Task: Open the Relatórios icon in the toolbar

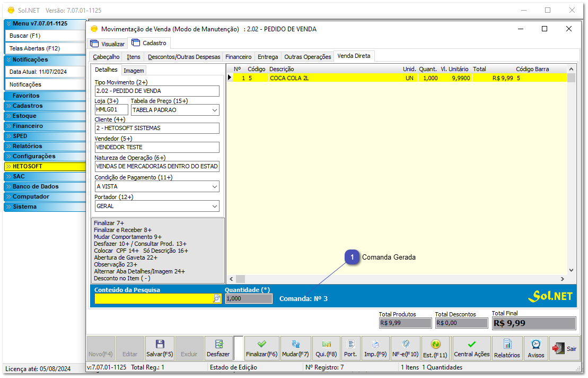Action: (x=506, y=348)
